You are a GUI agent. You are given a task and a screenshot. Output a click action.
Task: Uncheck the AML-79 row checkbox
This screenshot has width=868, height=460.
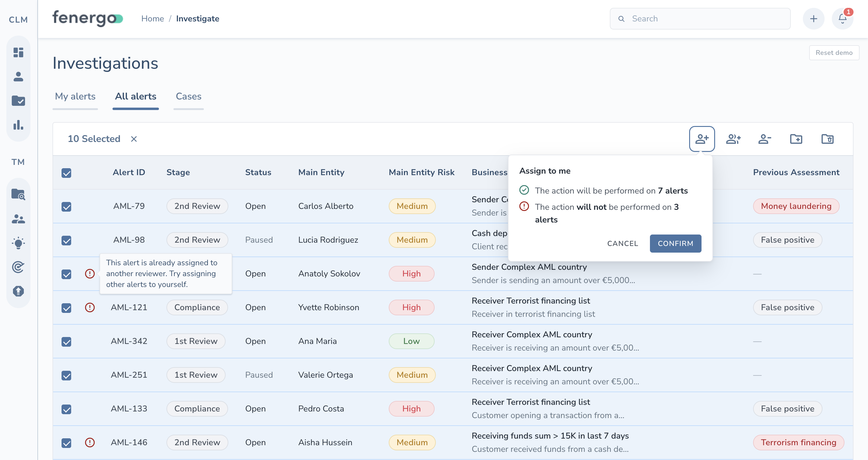(x=66, y=206)
